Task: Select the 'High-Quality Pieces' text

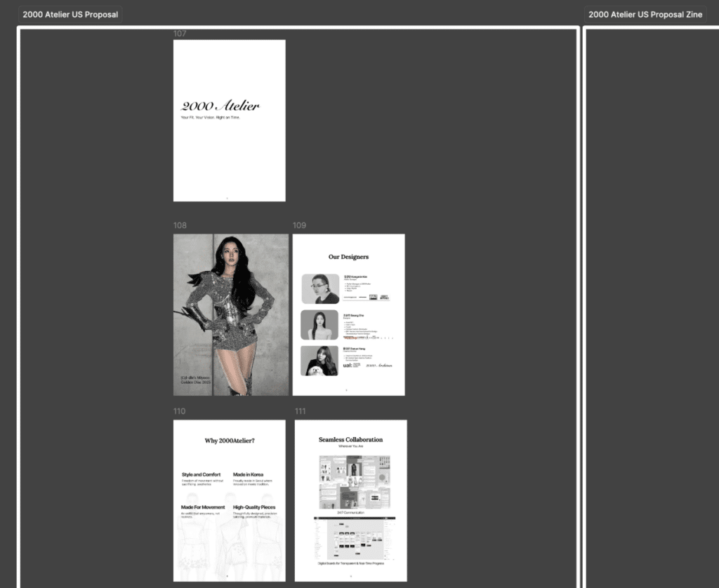Action: (x=254, y=507)
